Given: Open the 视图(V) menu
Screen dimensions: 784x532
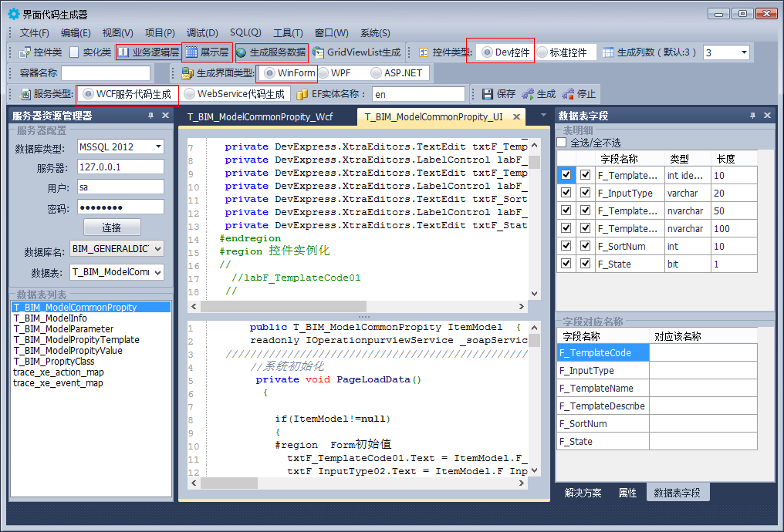Looking at the screenshot, I should click(x=117, y=33).
